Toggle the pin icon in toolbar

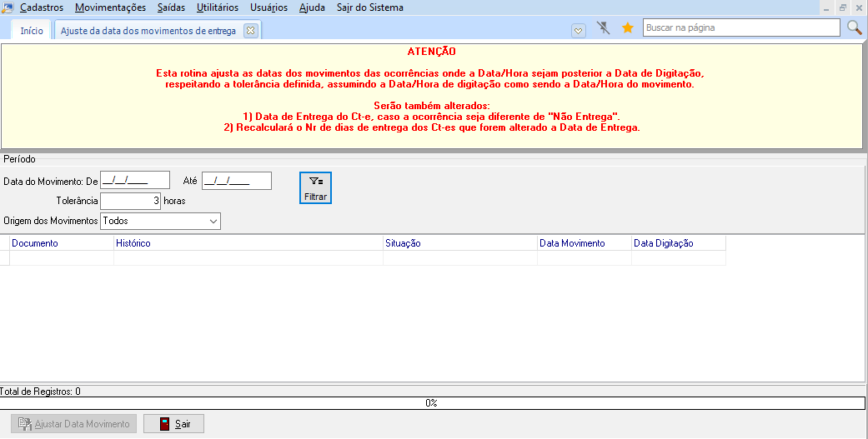(x=604, y=27)
